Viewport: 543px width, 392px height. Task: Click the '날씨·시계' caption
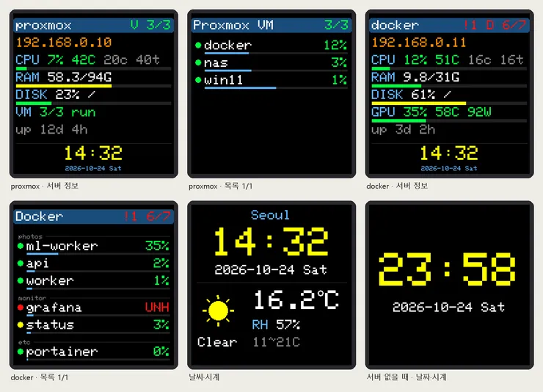[204, 377]
